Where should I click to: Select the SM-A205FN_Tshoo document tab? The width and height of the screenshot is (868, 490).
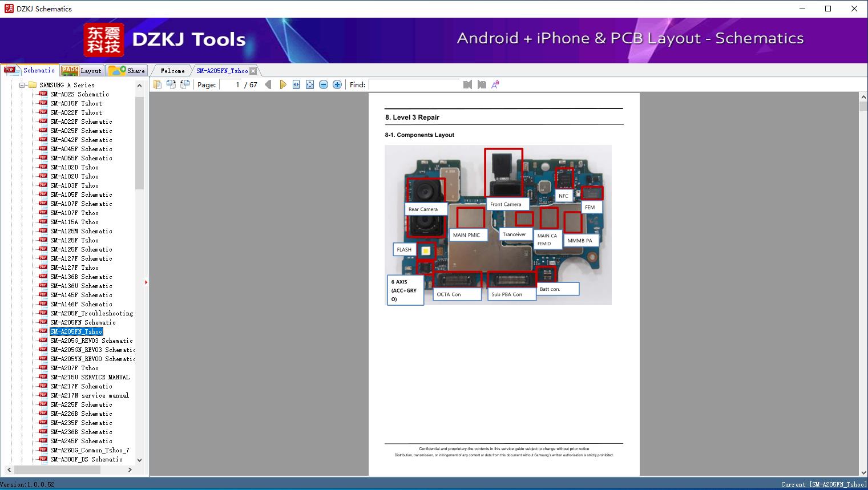click(x=222, y=71)
